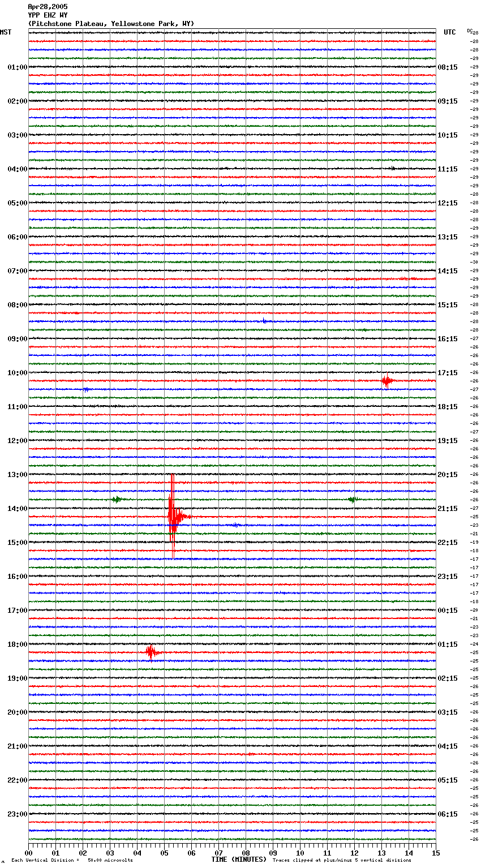Select the 02:00 MST time label

pyautogui.click(x=18, y=101)
